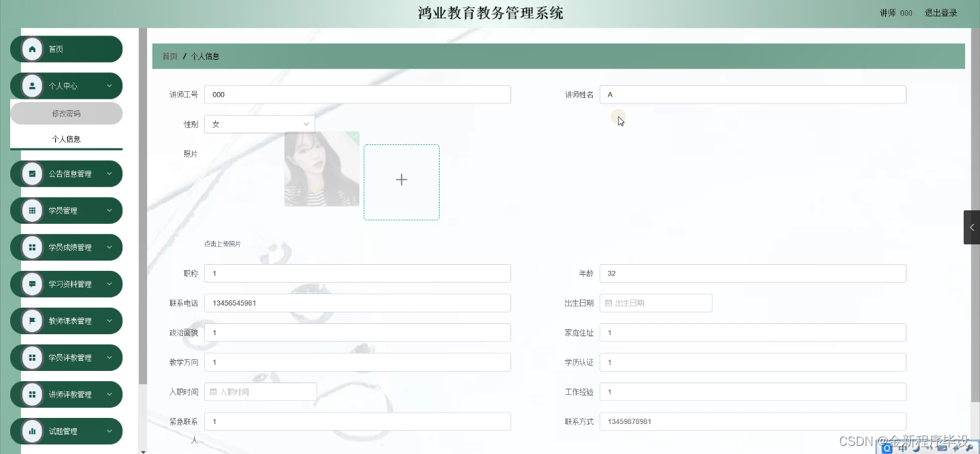Click the 学习资料管理 chat icon

coord(32,284)
